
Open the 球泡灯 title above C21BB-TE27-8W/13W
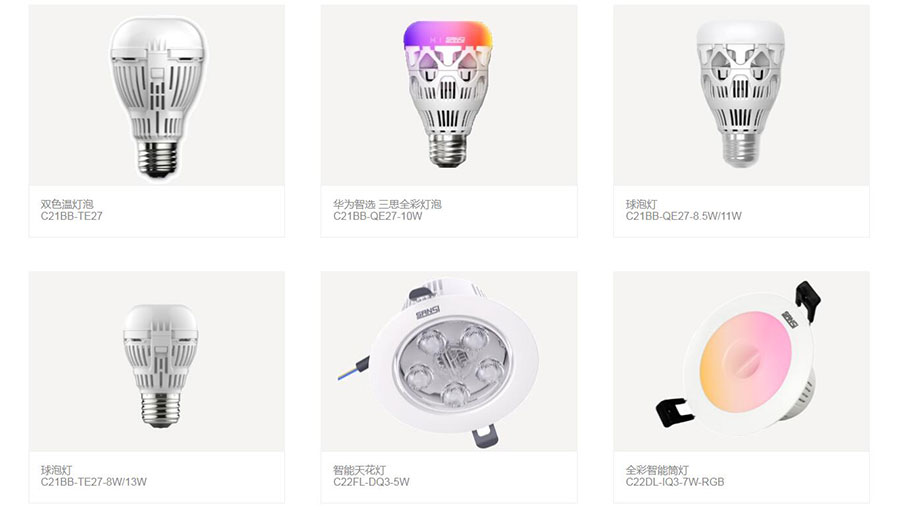(56, 470)
